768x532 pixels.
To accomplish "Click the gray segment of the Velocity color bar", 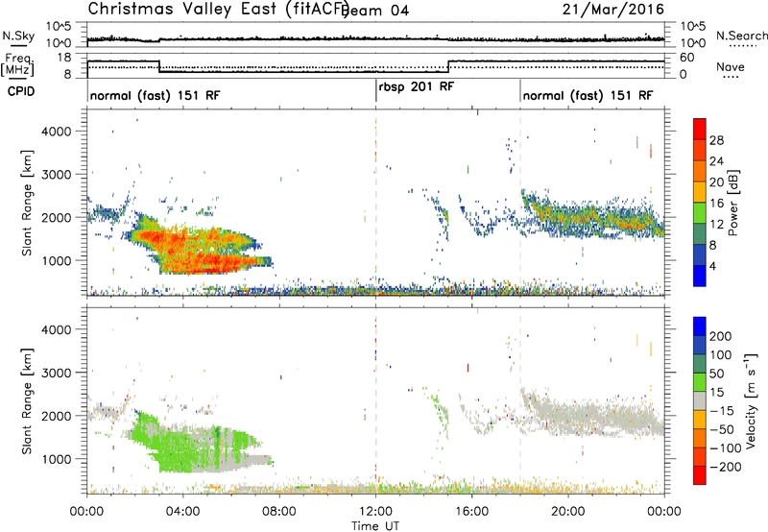I will click(x=700, y=400).
